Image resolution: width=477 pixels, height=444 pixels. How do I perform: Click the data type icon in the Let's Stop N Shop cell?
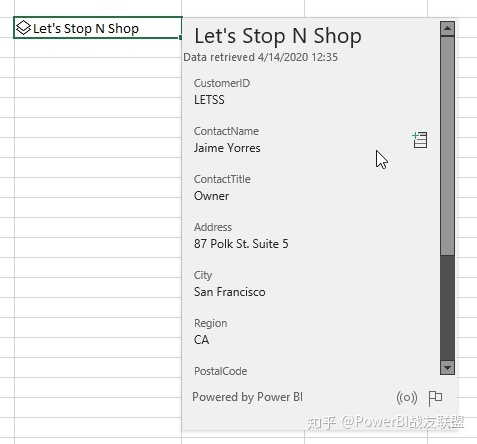(23, 28)
